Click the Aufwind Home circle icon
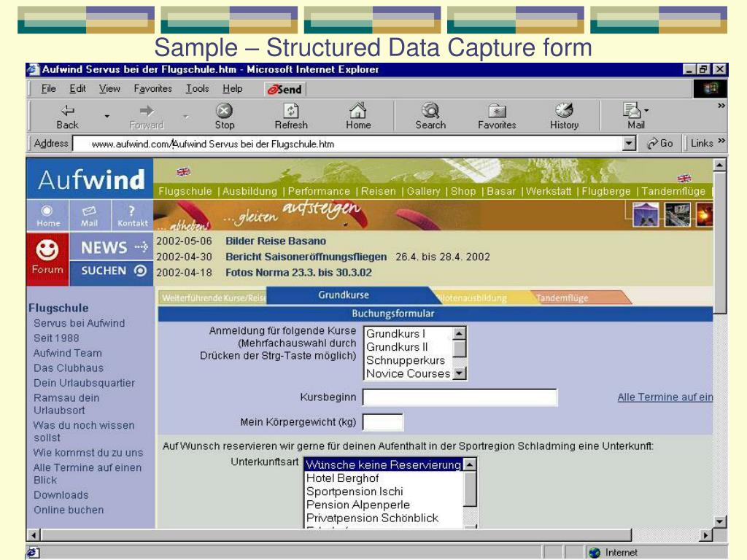Viewport: 747px width, 560px height. pyautogui.click(x=47, y=211)
